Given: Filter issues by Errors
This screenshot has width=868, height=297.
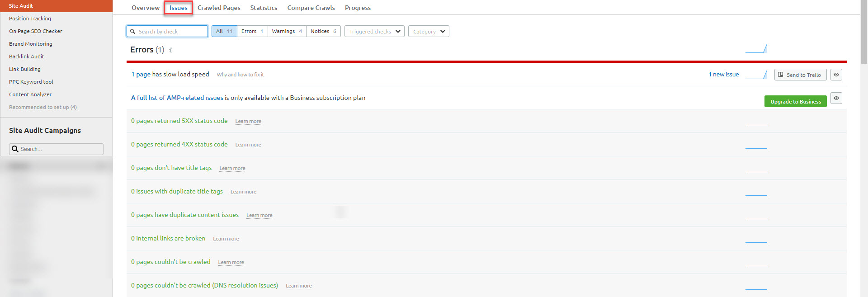Looking at the screenshot, I should (x=252, y=31).
